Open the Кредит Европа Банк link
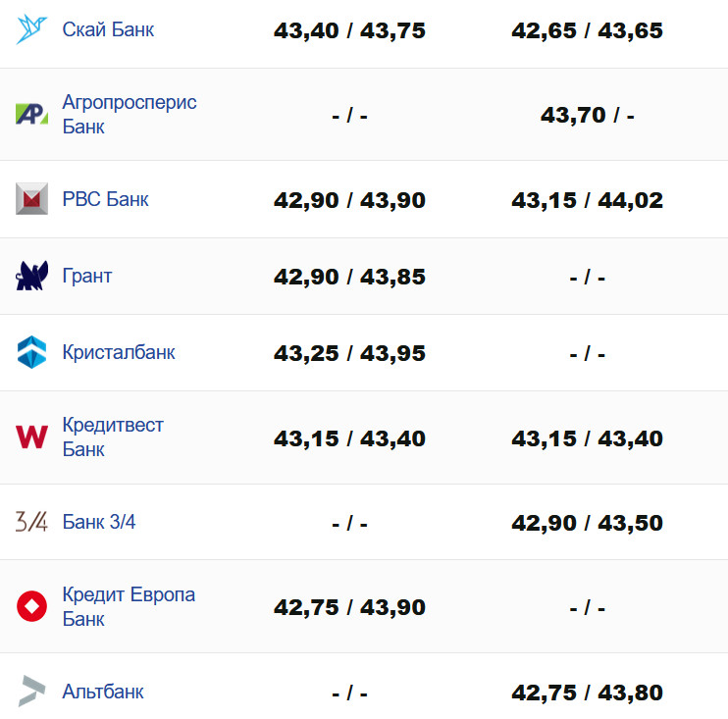This screenshot has height=719, width=728. coord(128,606)
